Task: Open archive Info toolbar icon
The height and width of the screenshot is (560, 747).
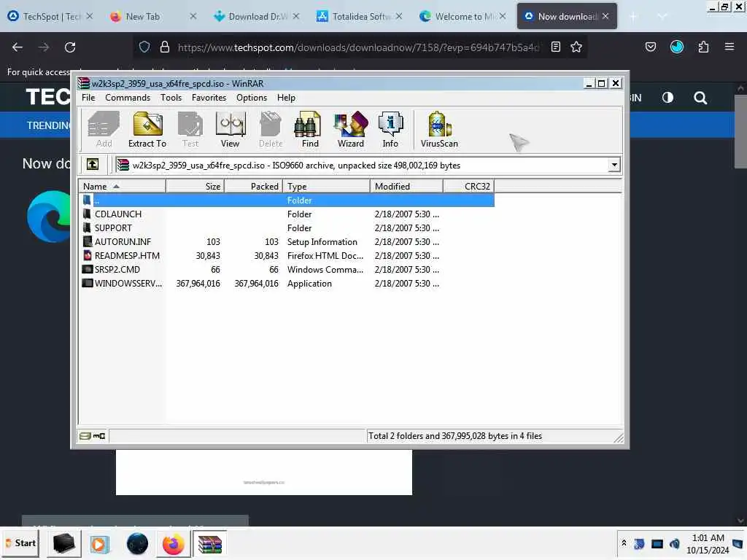Action: pos(390,129)
